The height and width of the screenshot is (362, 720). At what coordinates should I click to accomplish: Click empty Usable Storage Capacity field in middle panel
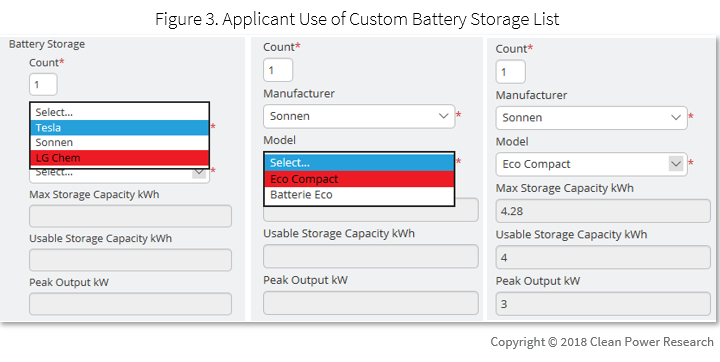click(x=371, y=256)
